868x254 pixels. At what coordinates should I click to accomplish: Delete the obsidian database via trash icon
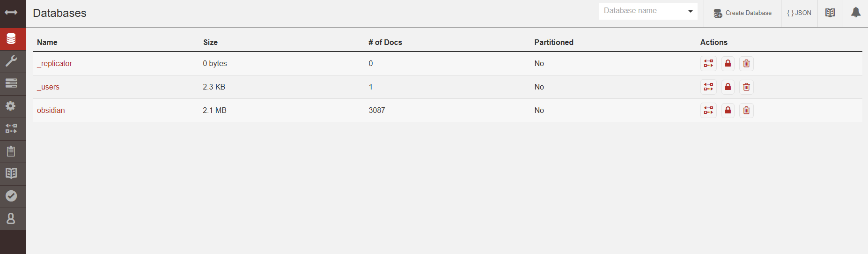coord(746,111)
